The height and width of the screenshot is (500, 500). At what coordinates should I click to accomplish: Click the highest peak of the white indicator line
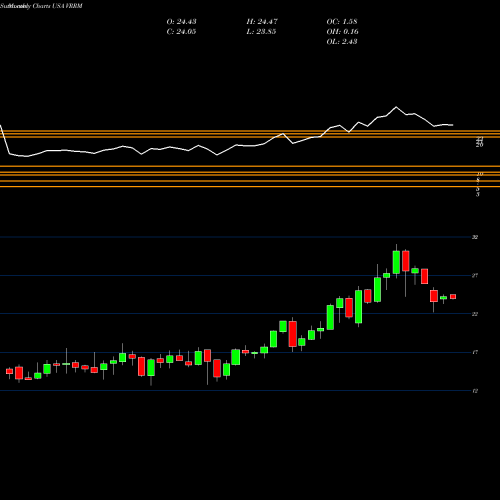tap(396, 107)
